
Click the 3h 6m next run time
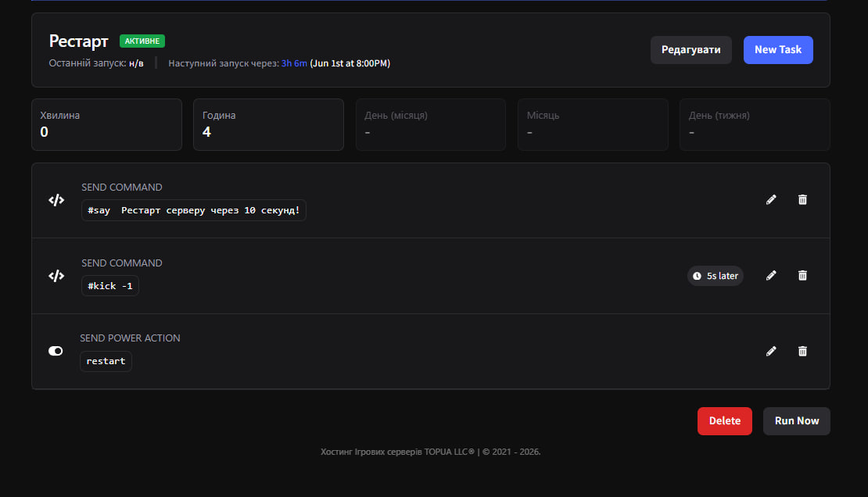pyautogui.click(x=294, y=63)
